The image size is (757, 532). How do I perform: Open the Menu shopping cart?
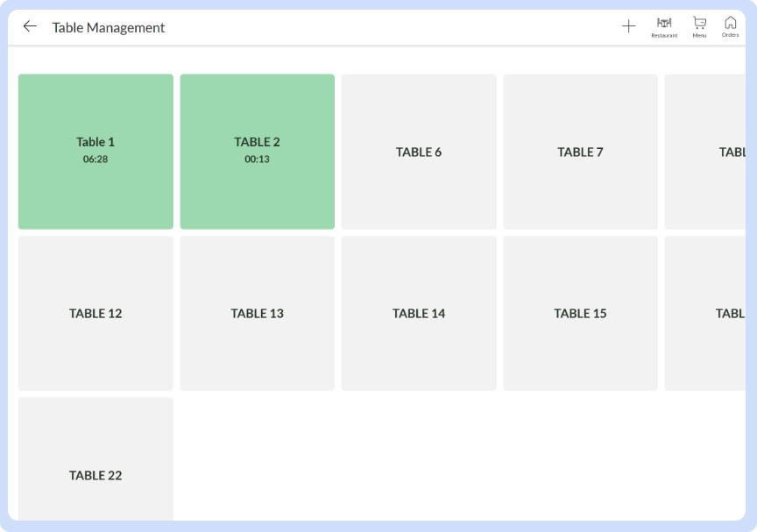click(698, 26)
